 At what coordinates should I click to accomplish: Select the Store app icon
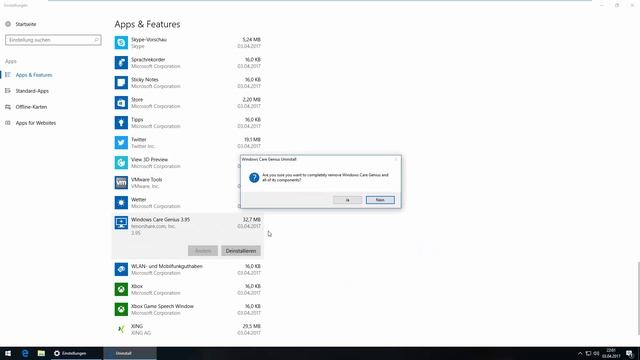pyautogui.click(x=121, y=102)
